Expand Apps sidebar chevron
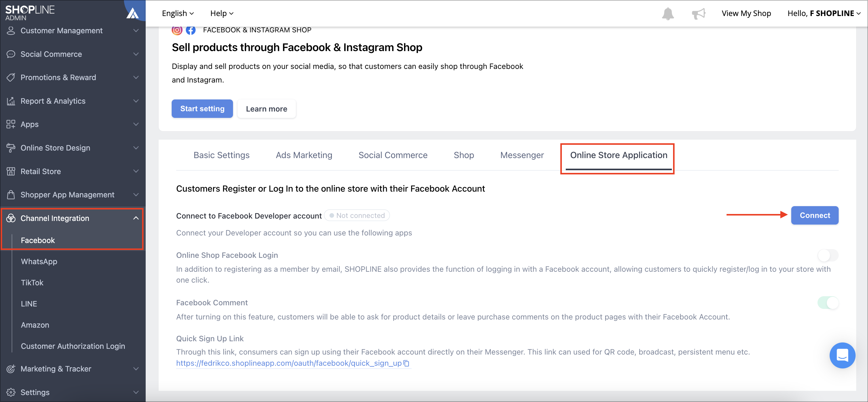This screenshot has width=868, height=402. 136,124
